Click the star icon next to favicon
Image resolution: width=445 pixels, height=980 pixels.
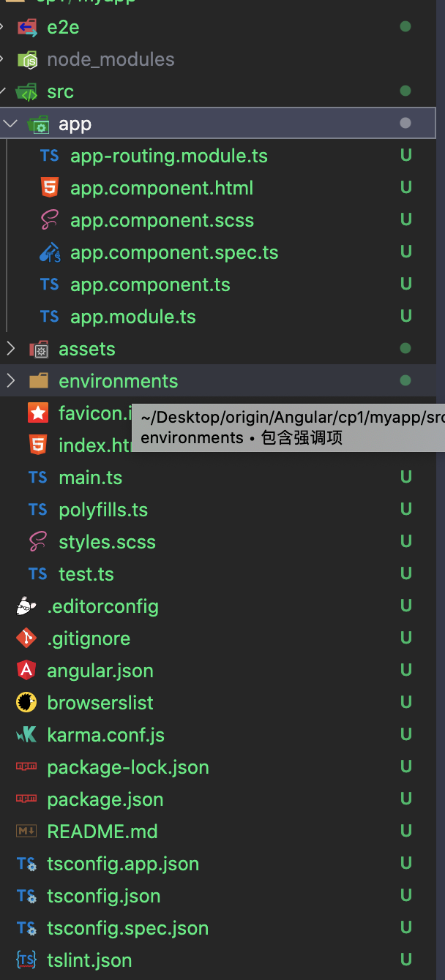tap(38, 413)
